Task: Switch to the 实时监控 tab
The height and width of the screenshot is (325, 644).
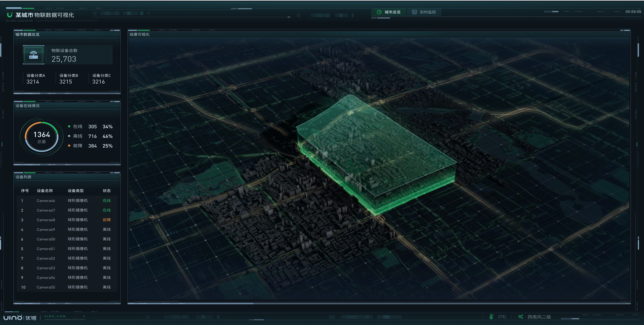Action: coord(424,12)
